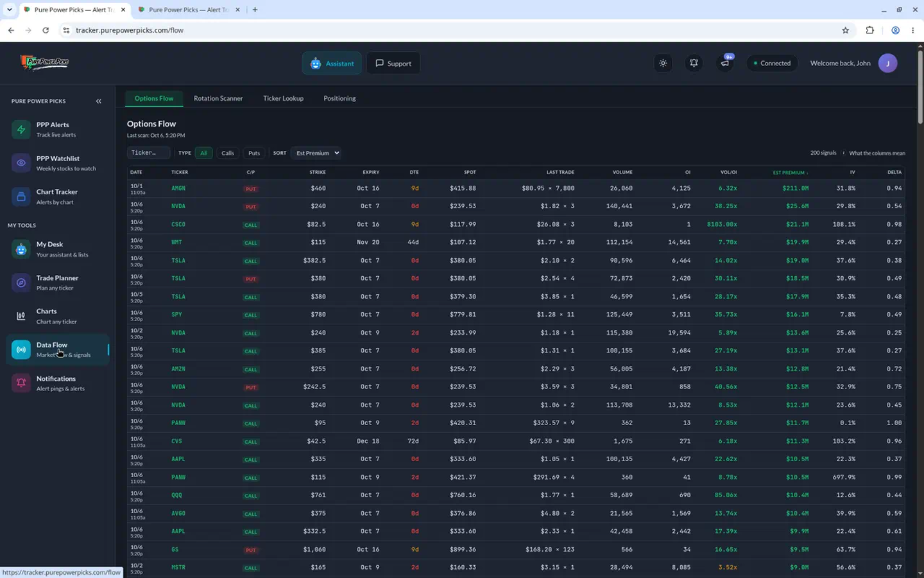Toggle light theme with the sun icon

click(x=663, y=63)
